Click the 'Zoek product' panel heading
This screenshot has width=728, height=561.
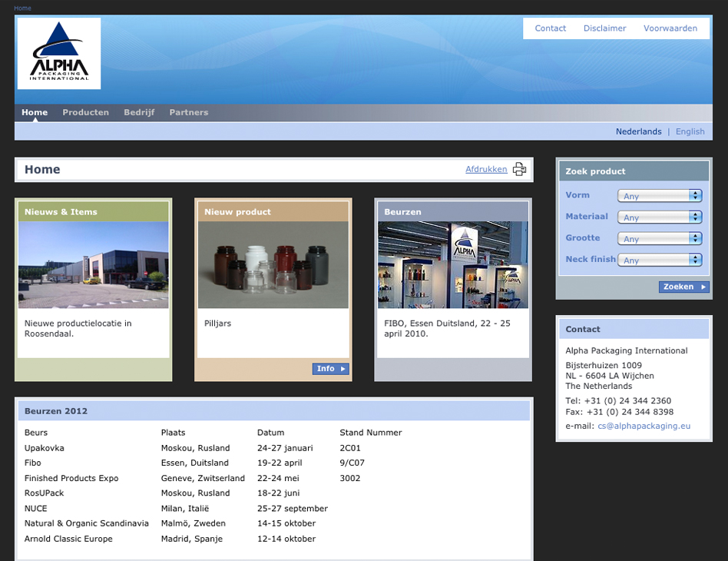pyautogui.click(x=596, y=171)
